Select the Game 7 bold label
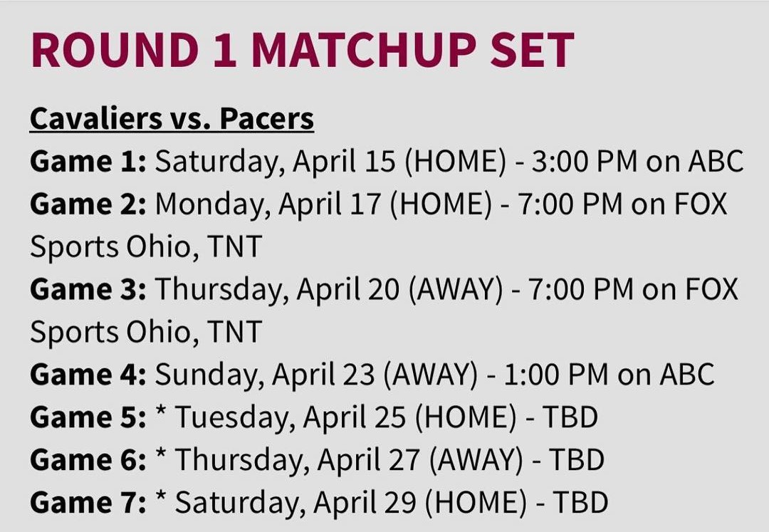769x532 pixels. 88,503
